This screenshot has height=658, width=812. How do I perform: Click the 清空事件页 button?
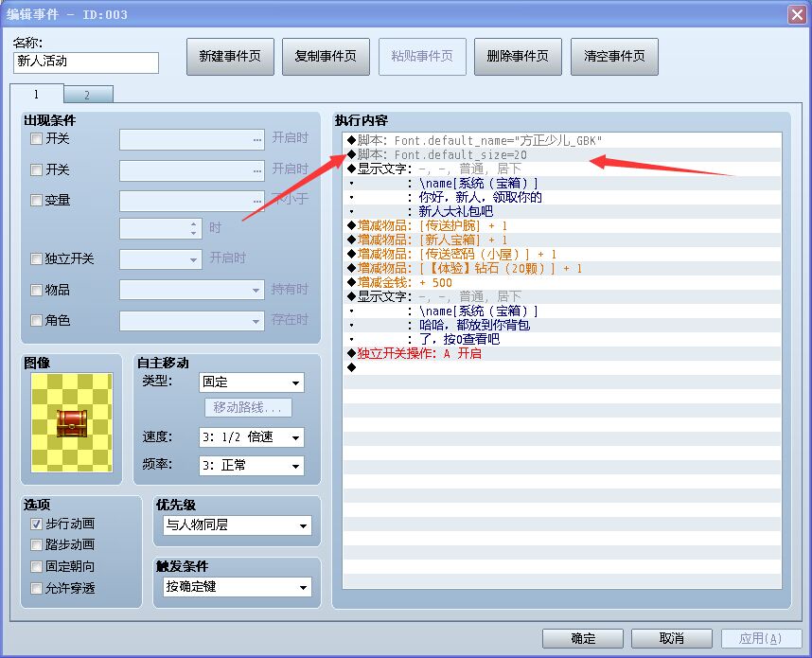(x=614, y=57)
